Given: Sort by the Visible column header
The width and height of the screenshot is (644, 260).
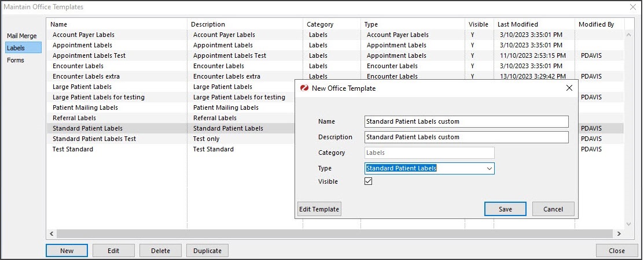Looking at the screenshot, I should click(x=479, y=24).
